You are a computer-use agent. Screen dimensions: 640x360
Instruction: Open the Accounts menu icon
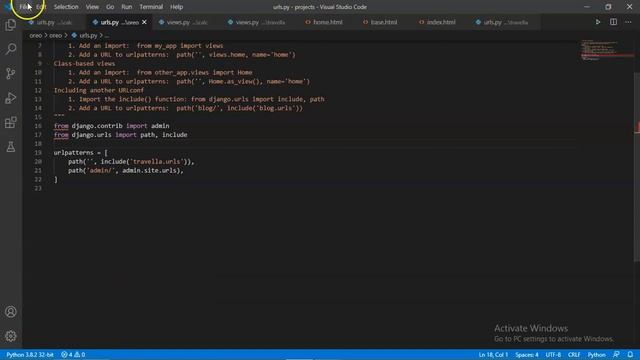point(11,312)
